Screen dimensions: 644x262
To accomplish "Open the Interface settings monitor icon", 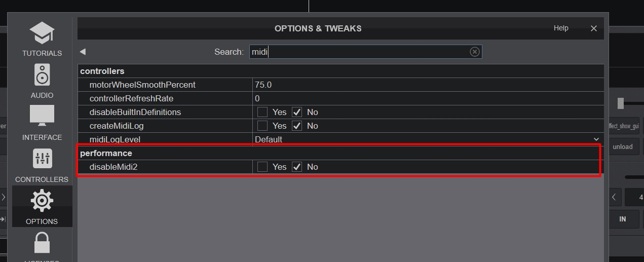I will click(42, 117).
